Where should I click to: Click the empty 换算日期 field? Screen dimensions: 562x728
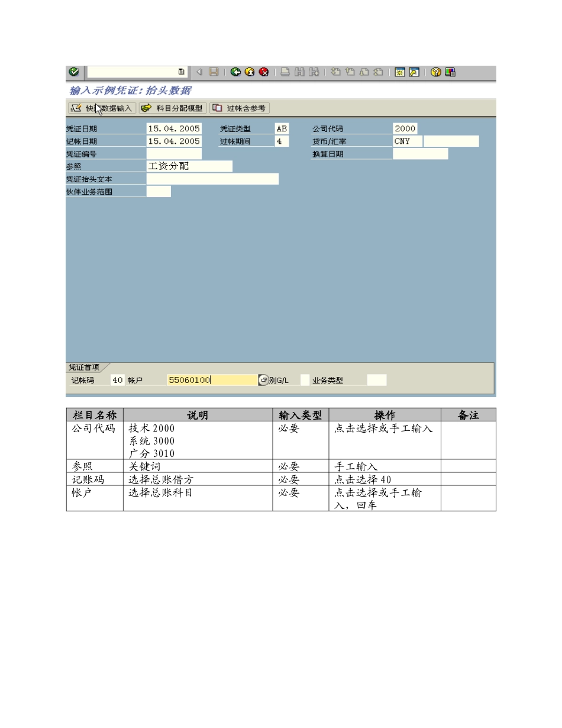click(421, 154)
